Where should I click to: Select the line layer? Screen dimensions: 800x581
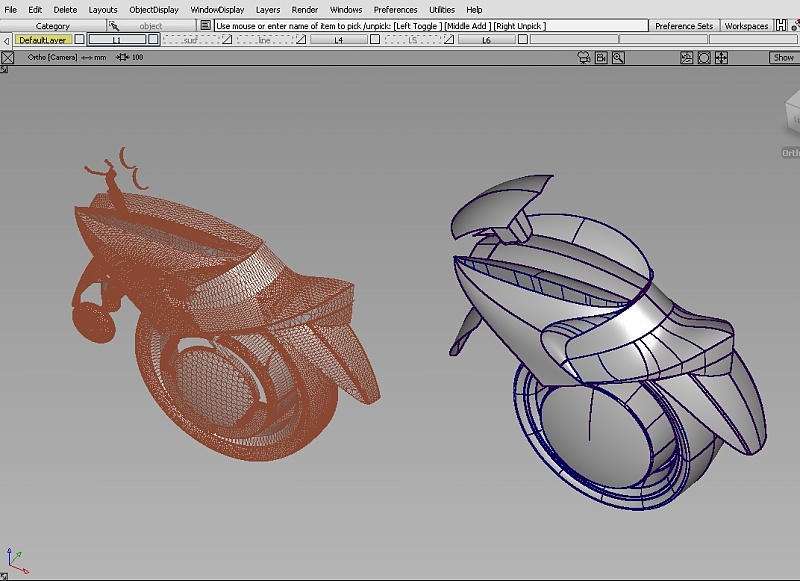point(265,40)
